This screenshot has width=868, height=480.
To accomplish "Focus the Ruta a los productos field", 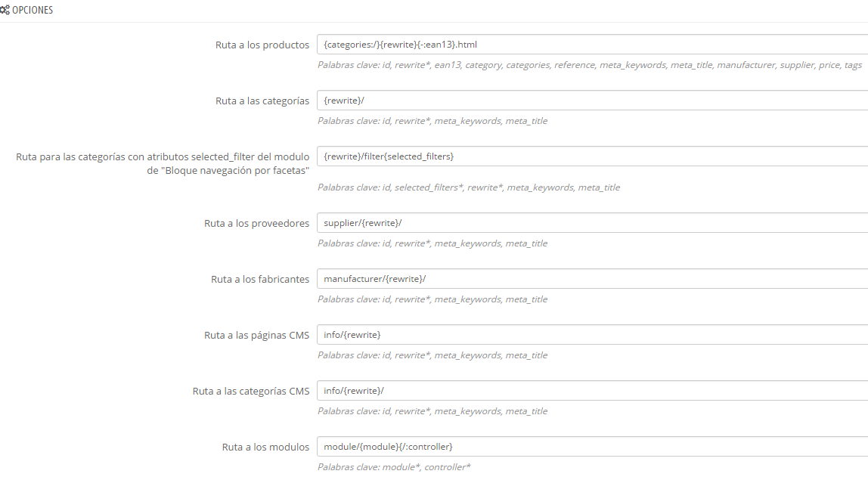I will pos(592,45).
